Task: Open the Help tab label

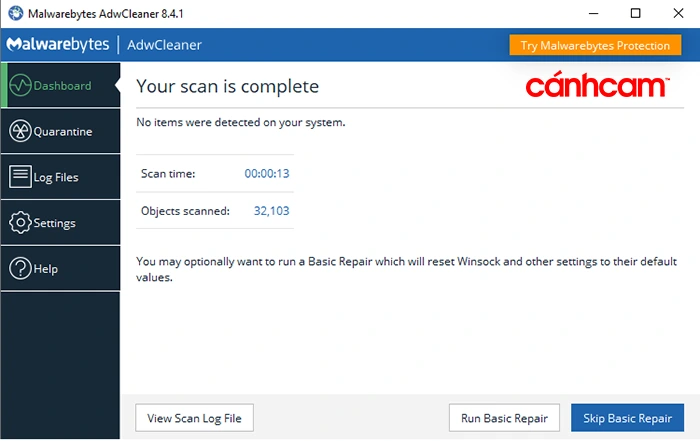Action: (x=46, y=269)
